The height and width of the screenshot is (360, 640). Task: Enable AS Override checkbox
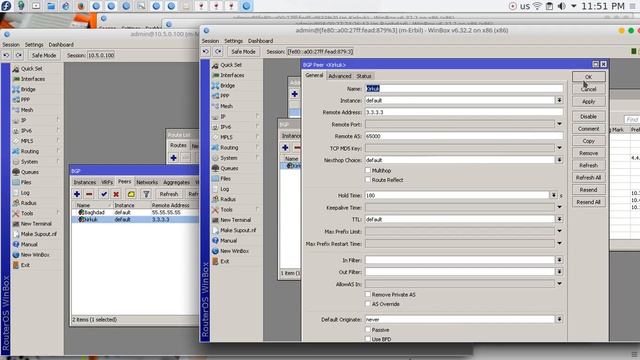(x=368, y=304)
